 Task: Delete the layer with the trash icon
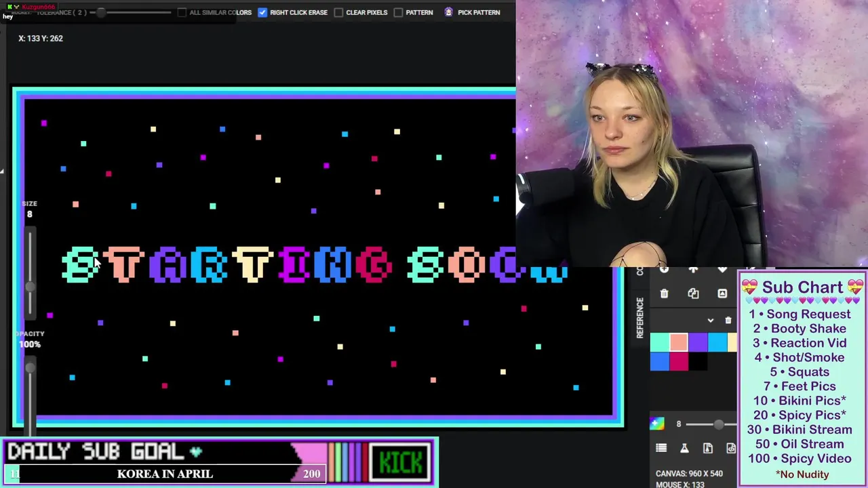(664, 293)
